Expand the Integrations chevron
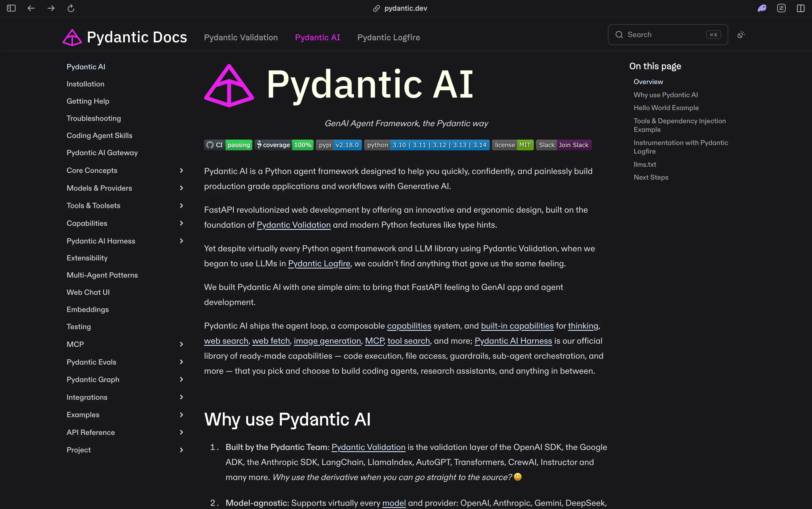The width and height of the screenshot is (812, 509). coord(182,397)
